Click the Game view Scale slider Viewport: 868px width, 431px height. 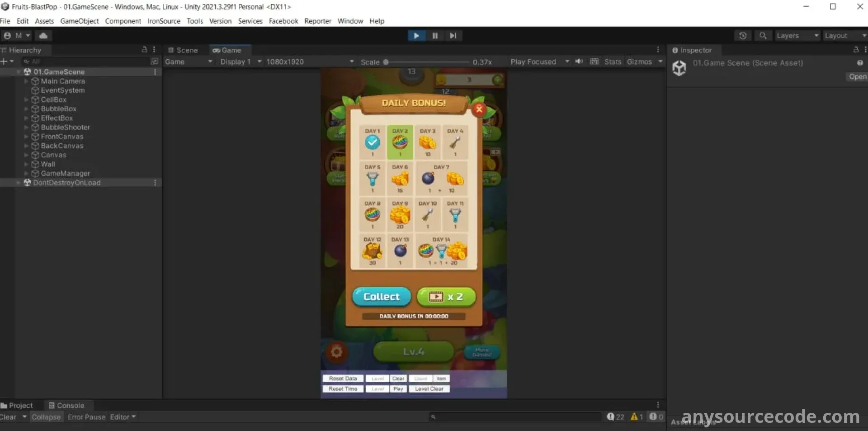(x=427, y=62)
